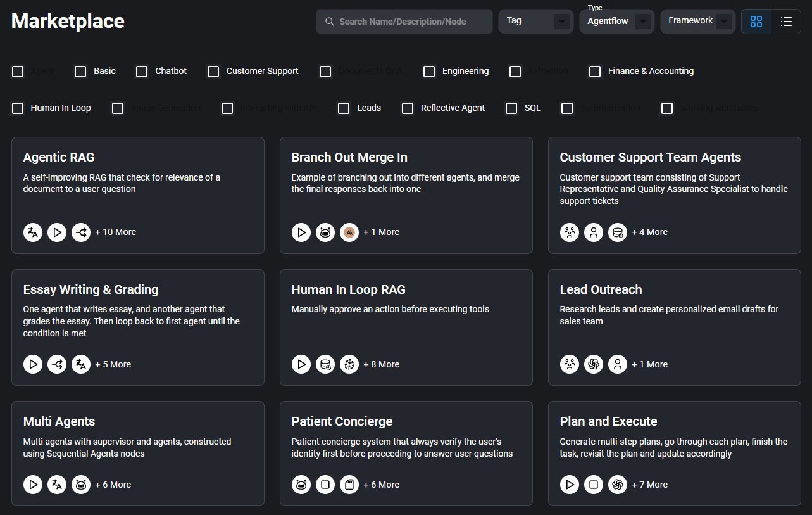Viewport: 812px width, 515px height.
Task: Click play icon on Plan and Execute card
Action: (570, 485)
